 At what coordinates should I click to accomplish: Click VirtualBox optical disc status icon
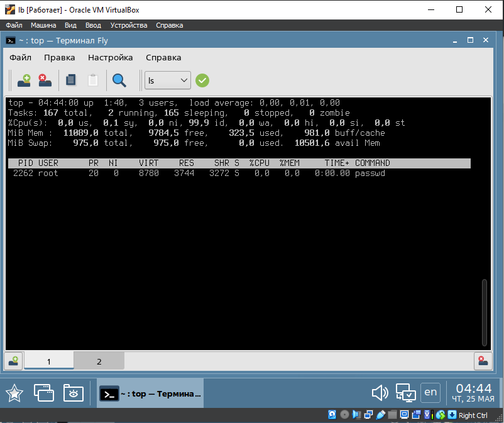(344, 415)
